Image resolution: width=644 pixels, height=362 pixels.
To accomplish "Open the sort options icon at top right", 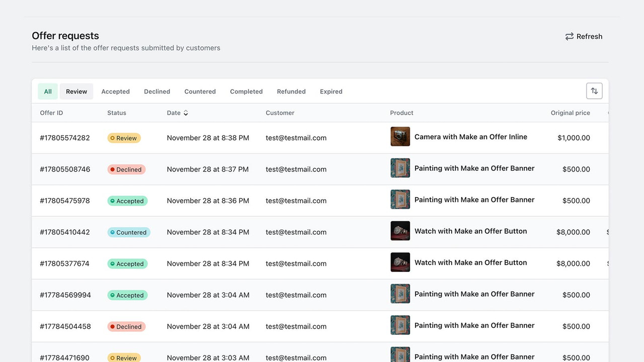I will coord(594,90).
